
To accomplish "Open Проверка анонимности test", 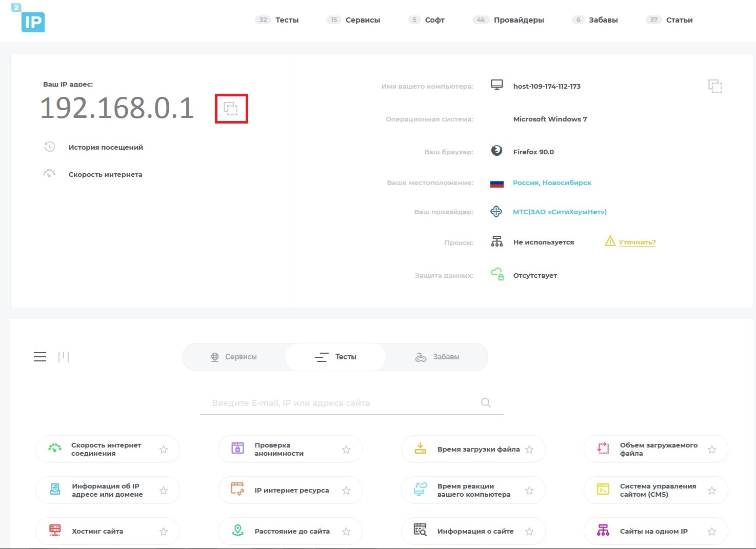I will pyautogui.click(x=290, y=449).
